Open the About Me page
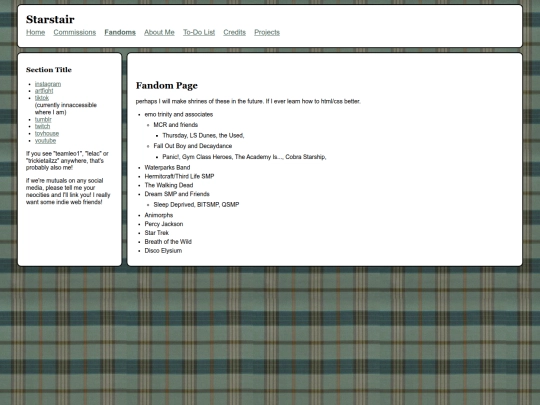 click(x=159, y=32)
